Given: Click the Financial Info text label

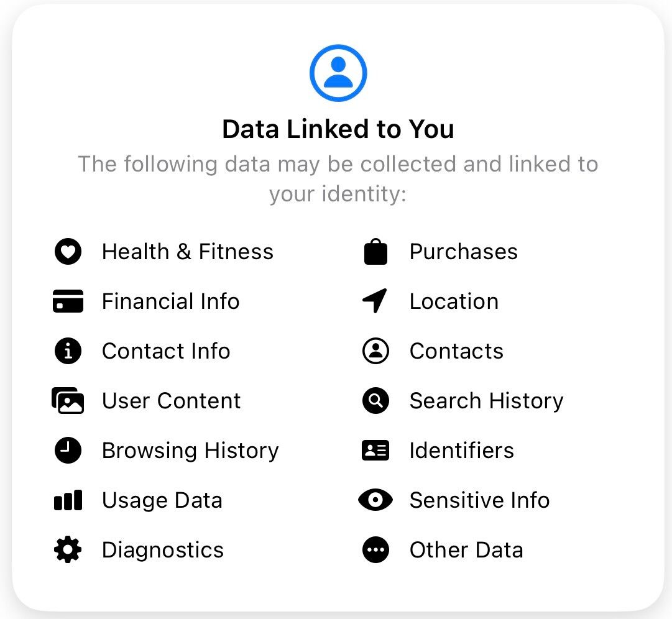Looking at the screenshot, I should pyautogui.click(x=170, y=301).
